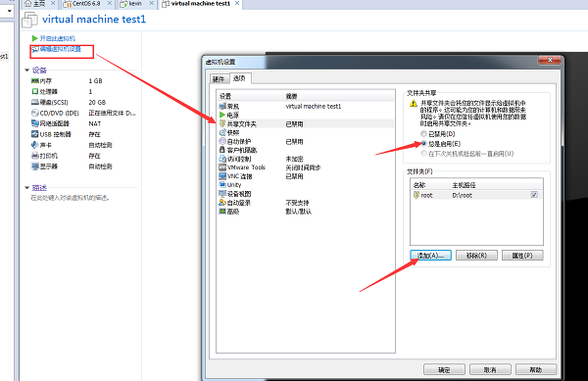588x381 pixels.
Task: Toggle the checkbox for root folder
Action: click(534, 195)
